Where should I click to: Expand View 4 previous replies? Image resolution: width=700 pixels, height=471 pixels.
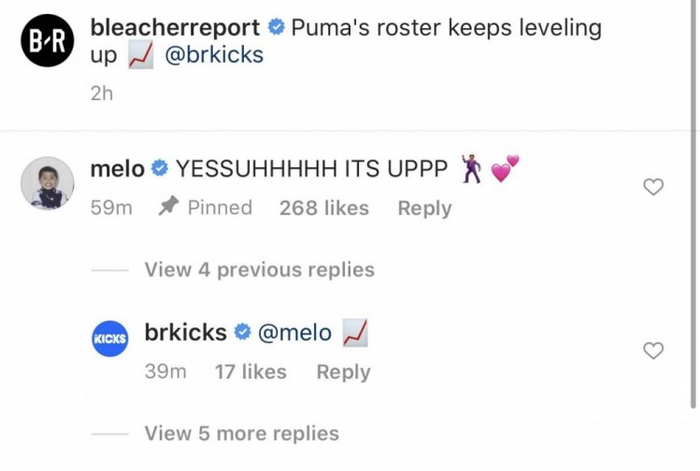pos(259,270)
